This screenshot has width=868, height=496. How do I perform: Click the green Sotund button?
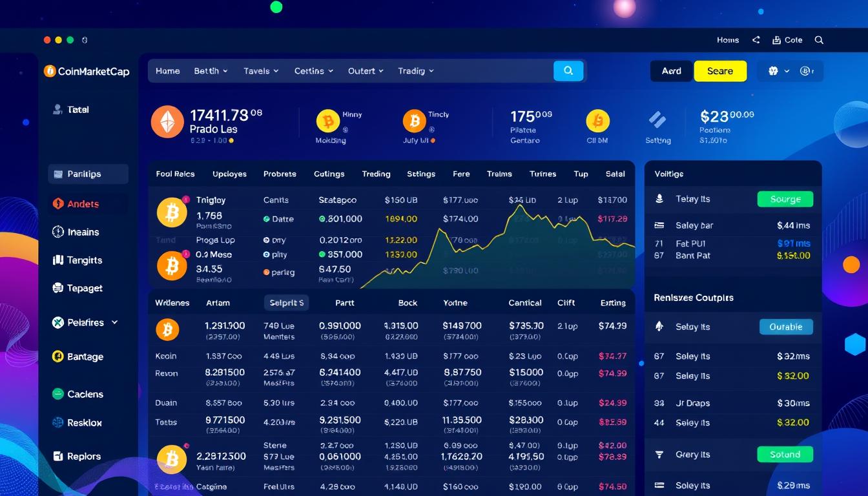[x=785, y=455]
